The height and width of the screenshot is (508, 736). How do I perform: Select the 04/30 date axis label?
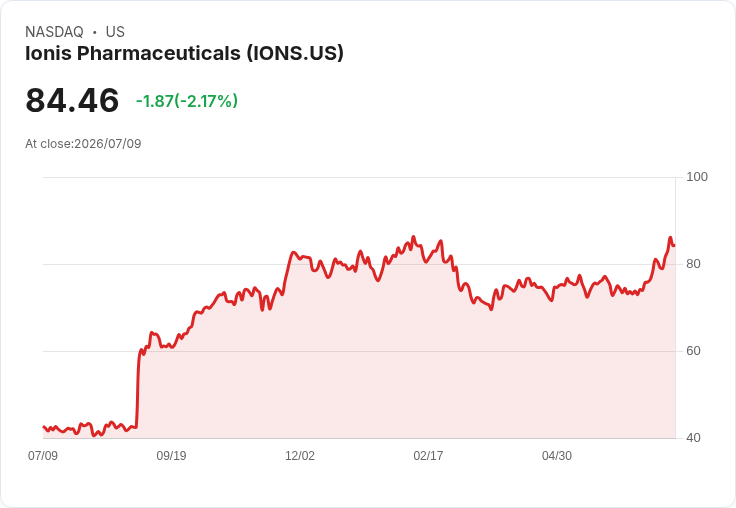pos(557,455)
